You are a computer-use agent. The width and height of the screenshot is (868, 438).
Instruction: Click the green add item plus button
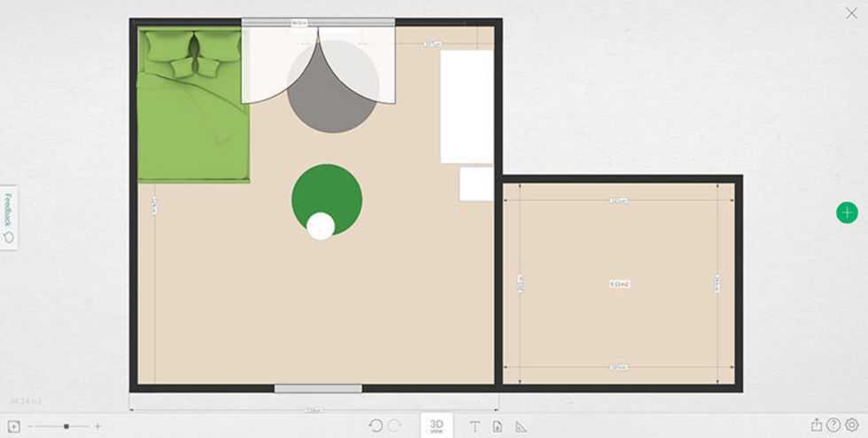(847, 212)
